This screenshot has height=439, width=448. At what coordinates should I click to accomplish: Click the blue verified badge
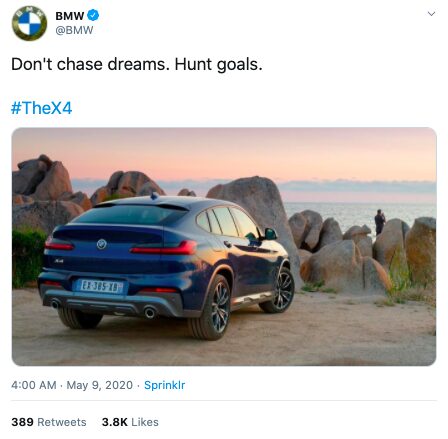point(93,15)
